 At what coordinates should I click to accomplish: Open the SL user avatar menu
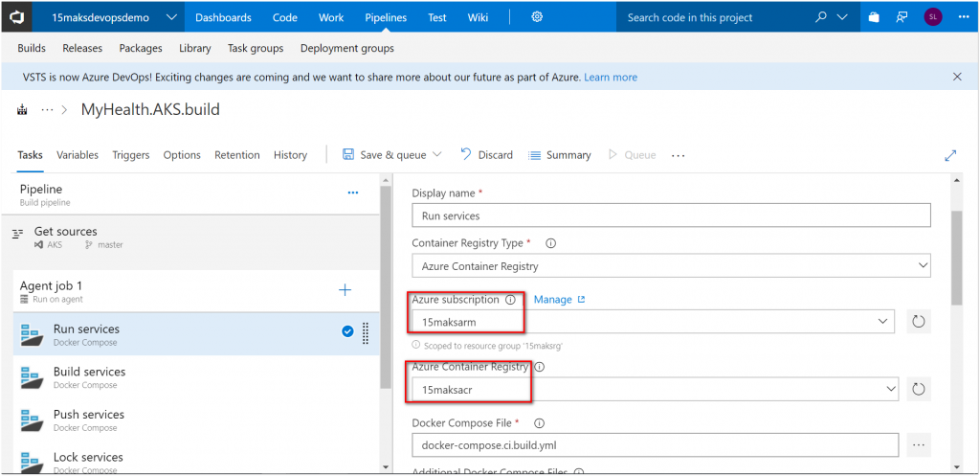(932, 17)
